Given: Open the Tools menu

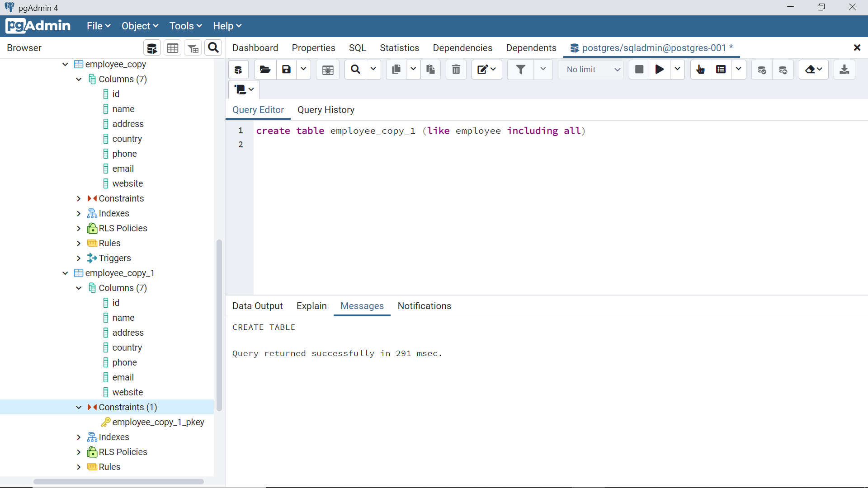Looking at the screenshot, I should coord(185,26).
